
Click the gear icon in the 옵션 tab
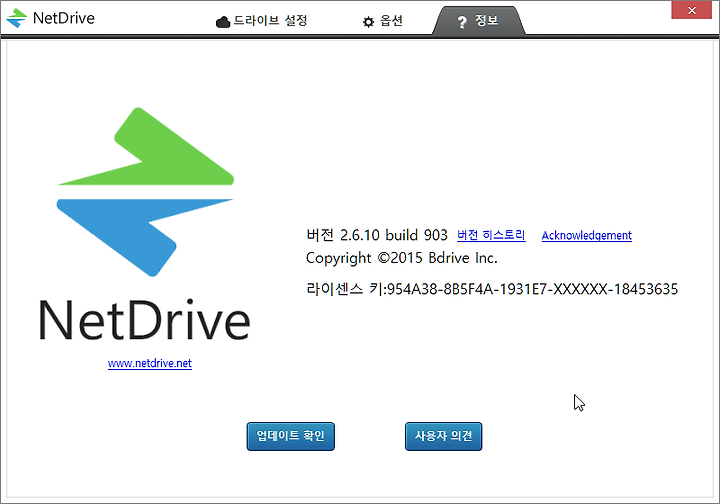click(x=368, y=22)
